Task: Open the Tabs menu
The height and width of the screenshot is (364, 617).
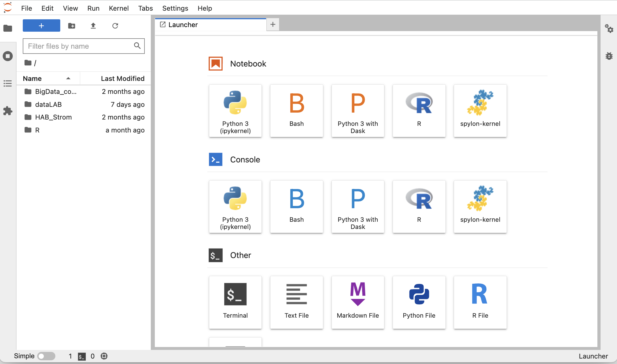Action: (x=146, y=8)
